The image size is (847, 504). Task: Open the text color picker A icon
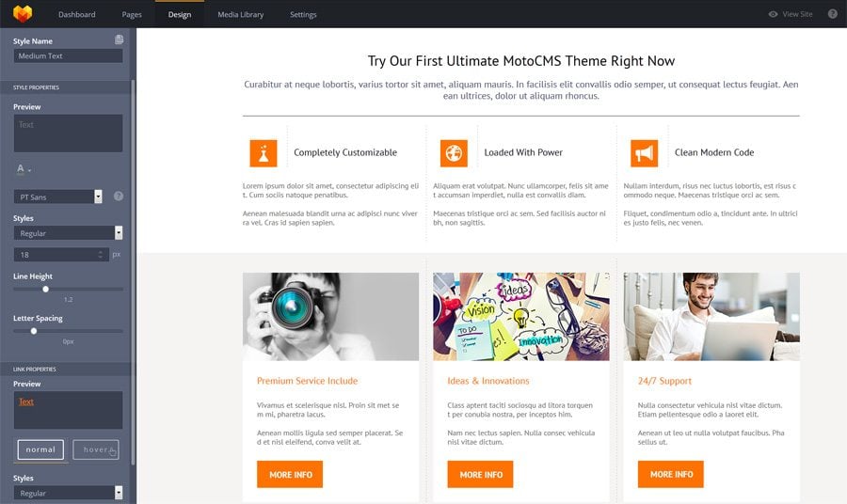[x=23, y=169]
